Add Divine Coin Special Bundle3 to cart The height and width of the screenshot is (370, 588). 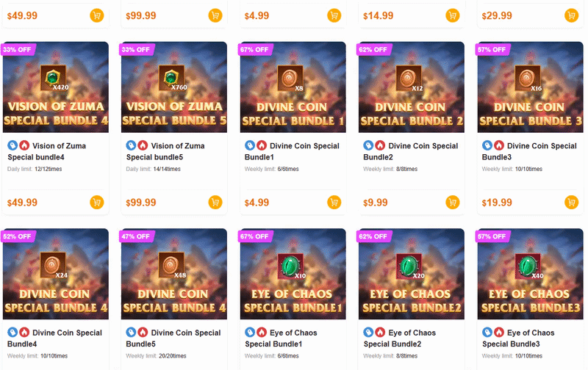pyautogui.click(x=572, y=202)
